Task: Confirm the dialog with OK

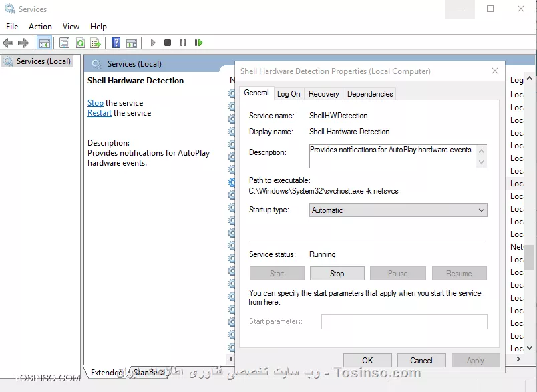Action: (x=367, y=361)
